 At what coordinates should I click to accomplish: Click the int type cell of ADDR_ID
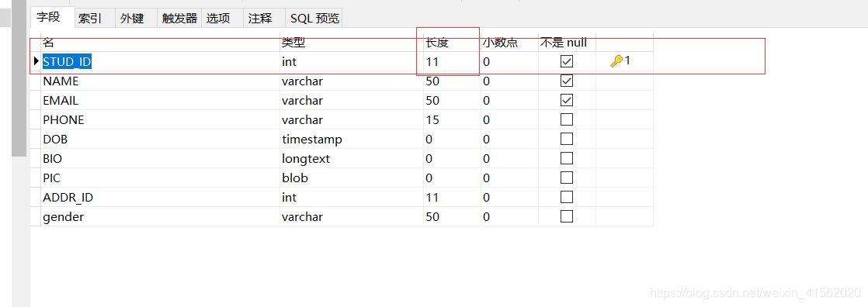[x=352, y=198]
